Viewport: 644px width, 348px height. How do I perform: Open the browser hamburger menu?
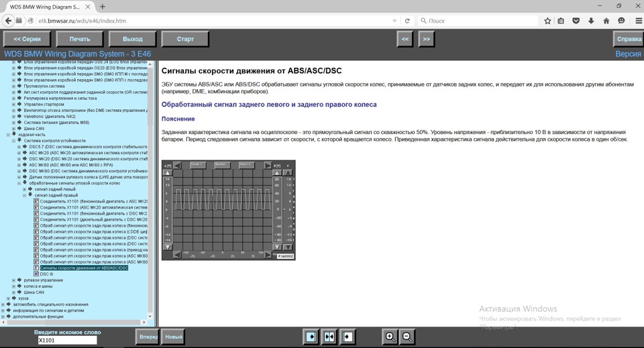(638, 21)
